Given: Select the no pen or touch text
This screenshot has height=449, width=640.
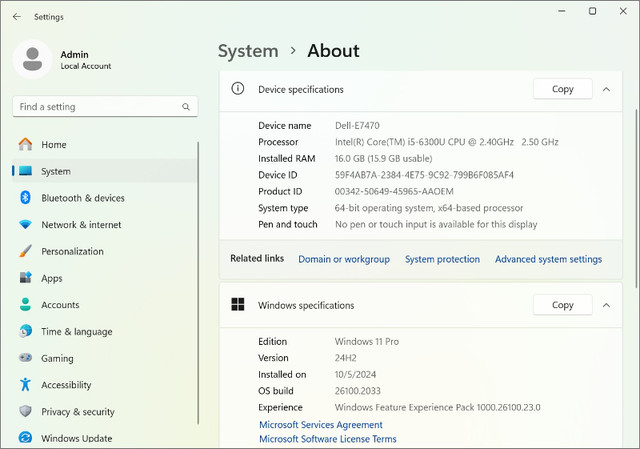Looking at the screenshot, I should click(x=436, y=224).
